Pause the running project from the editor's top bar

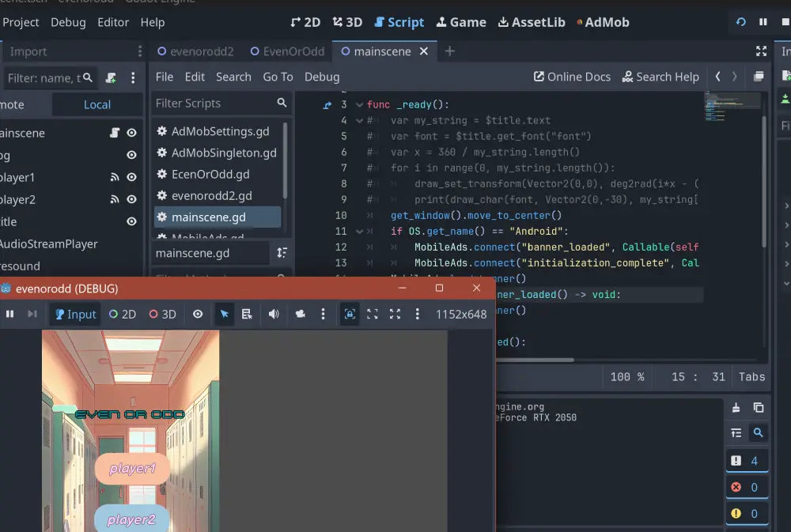[x=763, y=22]
